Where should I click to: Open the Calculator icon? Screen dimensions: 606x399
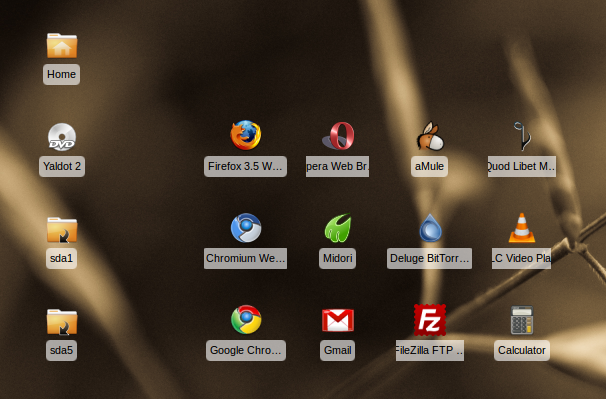click(522, 320)
